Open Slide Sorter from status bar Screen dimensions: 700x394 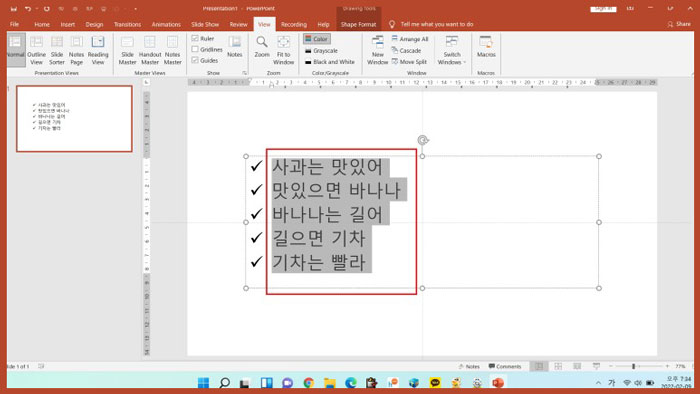tap(558, 366)
